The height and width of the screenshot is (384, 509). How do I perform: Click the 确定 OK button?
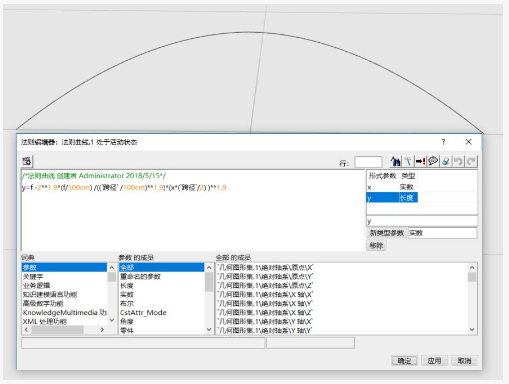click(404, 361)
